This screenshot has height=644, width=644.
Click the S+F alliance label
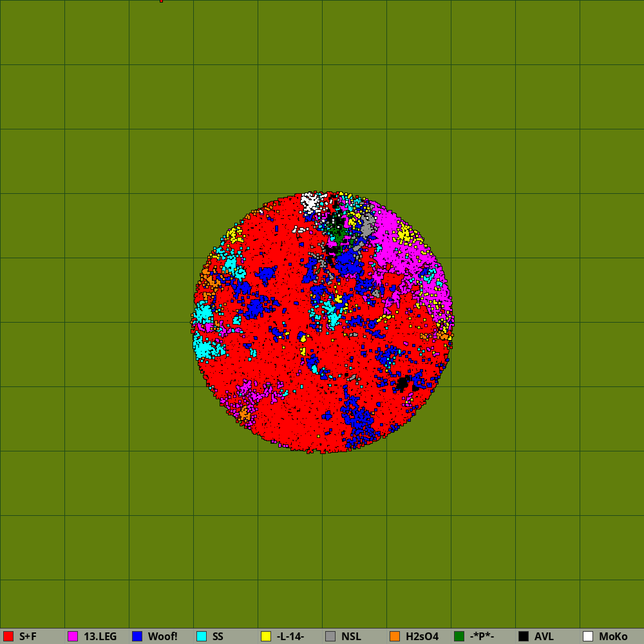(28, 637)
